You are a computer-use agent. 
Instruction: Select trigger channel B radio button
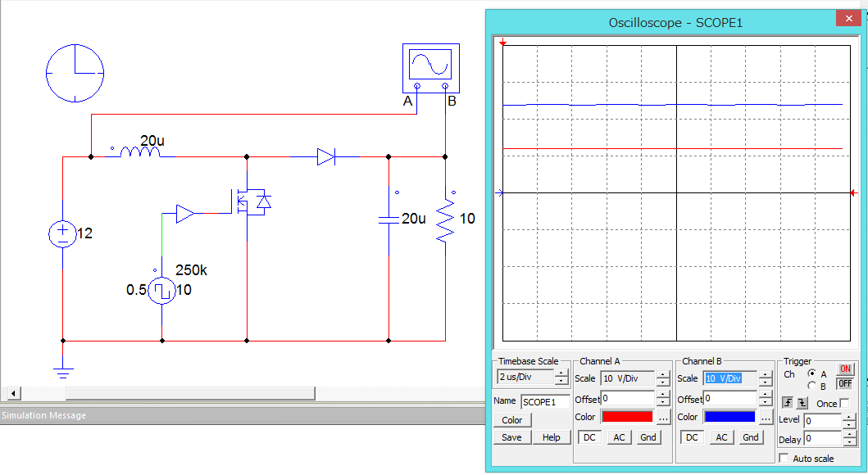pyautogui.click(x=811, y=386)
